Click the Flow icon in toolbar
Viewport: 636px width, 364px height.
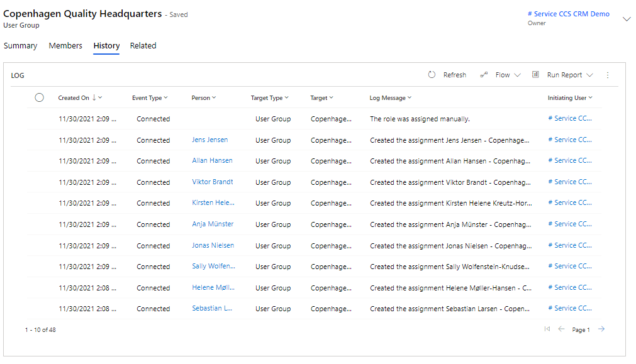(484, 75)
